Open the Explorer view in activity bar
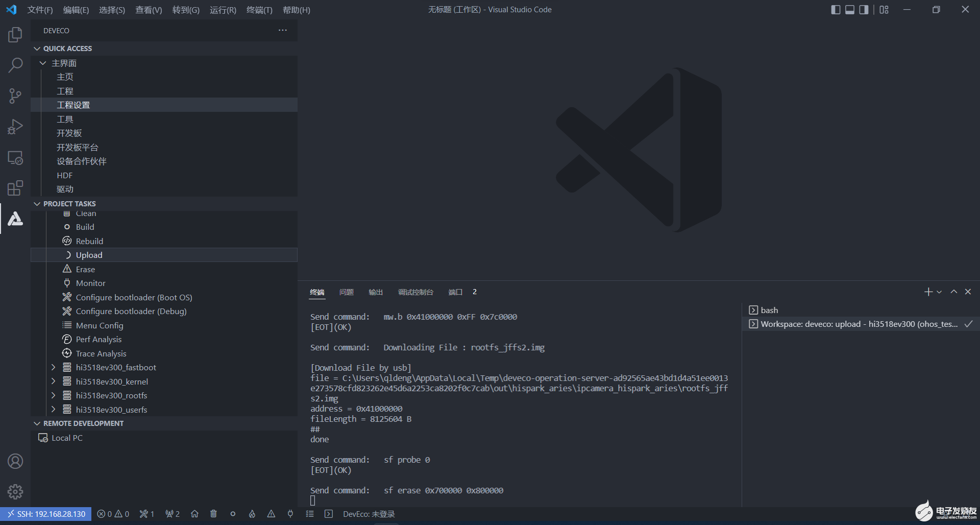The image size is (980, 525). pyautogui.click(x=15, y=35)
